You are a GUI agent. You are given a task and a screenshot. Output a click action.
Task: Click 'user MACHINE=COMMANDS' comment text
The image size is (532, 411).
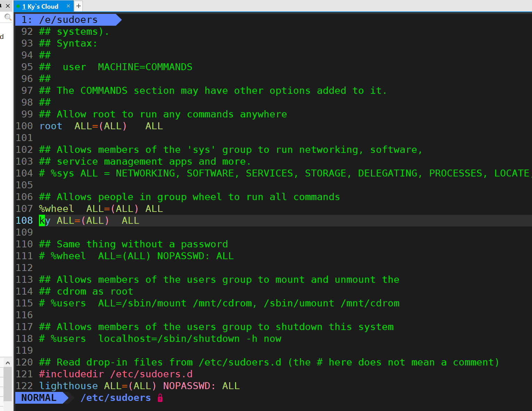(127, 67)
